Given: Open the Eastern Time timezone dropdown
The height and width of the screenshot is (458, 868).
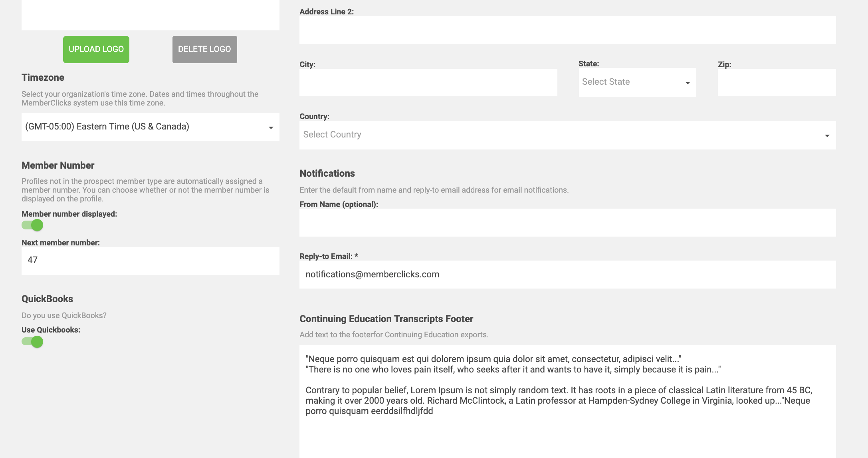Looking at the screenshot, I should click(x=151, y=127).
